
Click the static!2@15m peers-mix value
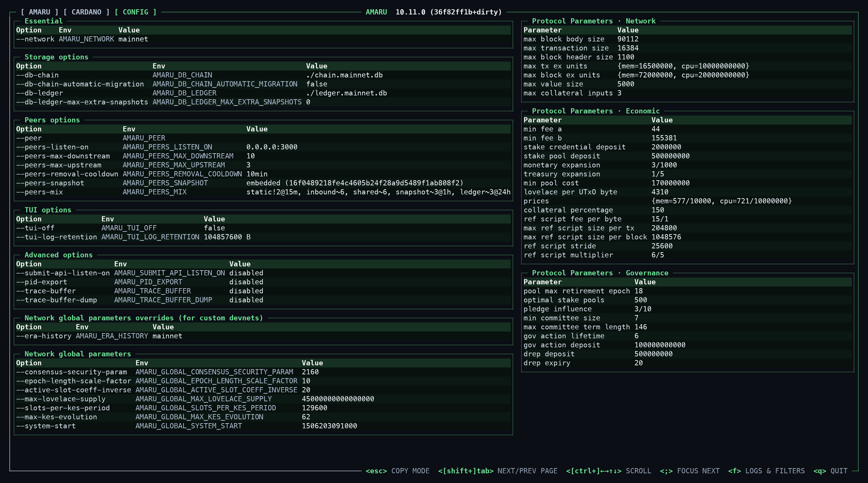pyautogui.click(x=378, y=192)
